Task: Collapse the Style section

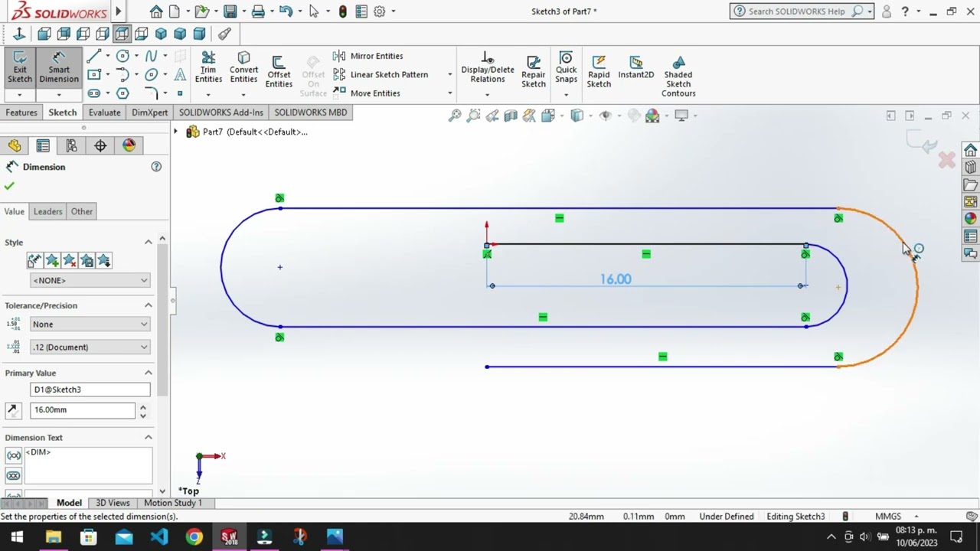Action: (x=149, y=242)
